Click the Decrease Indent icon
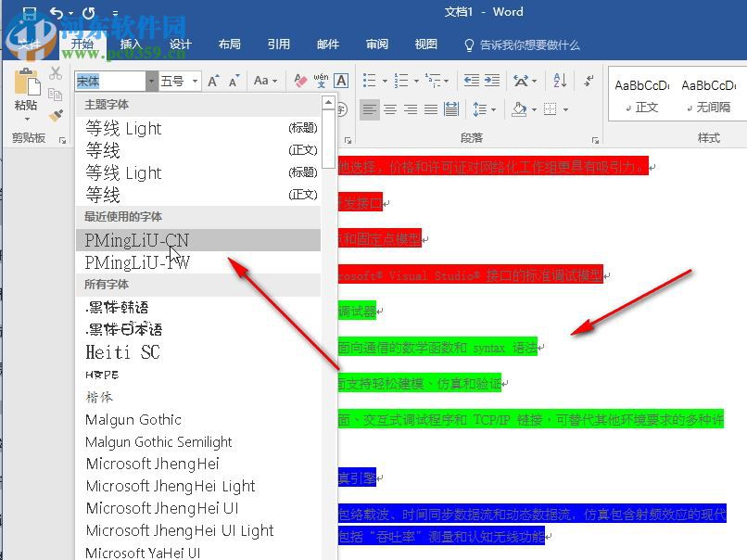 [x=472, y=81]
